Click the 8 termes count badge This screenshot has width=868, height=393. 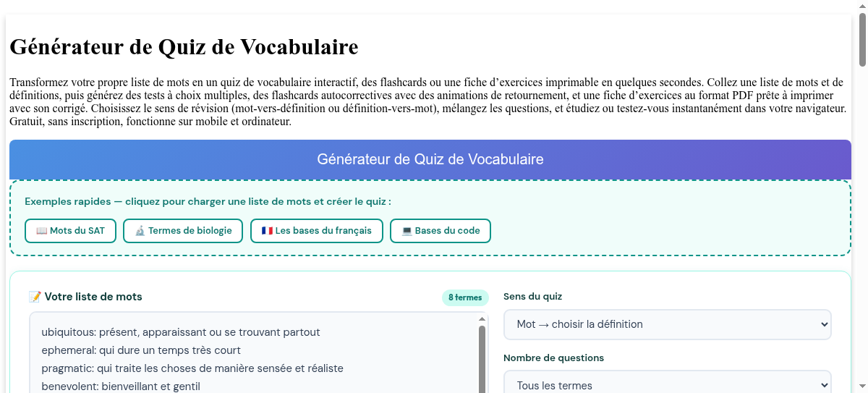pos(465,297)
